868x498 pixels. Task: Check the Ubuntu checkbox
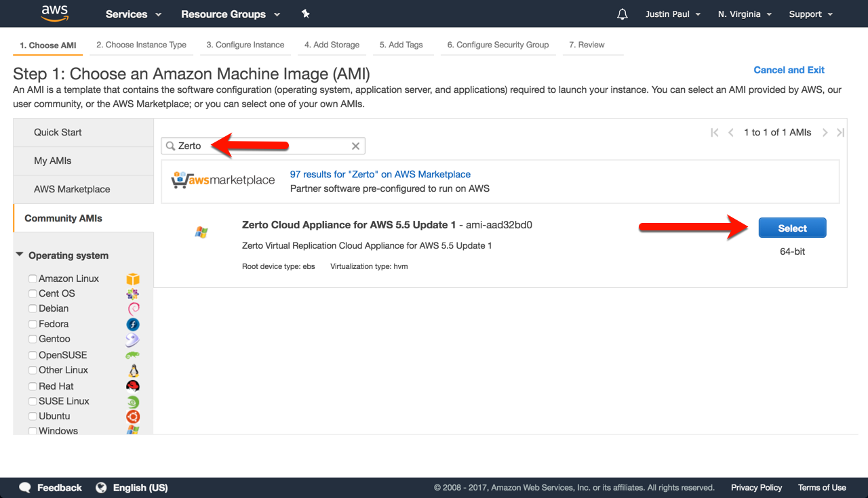33,416
